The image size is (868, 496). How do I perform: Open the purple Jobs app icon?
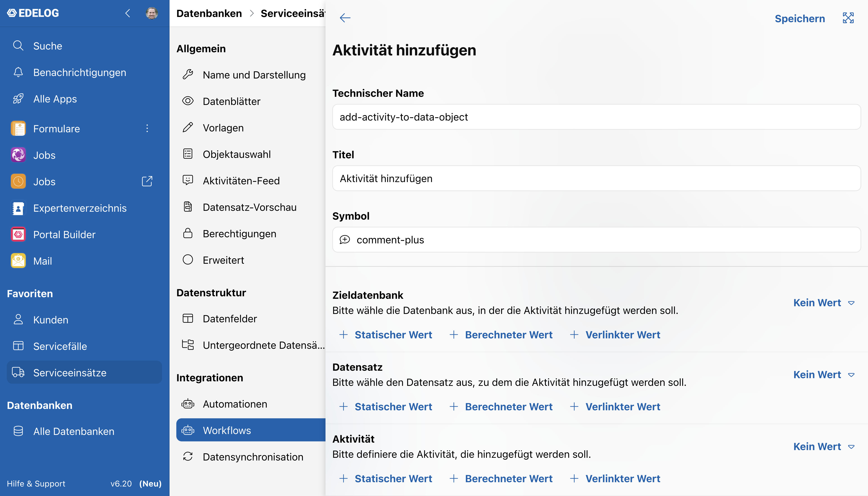pyautogui.click(x=18, y=155)
